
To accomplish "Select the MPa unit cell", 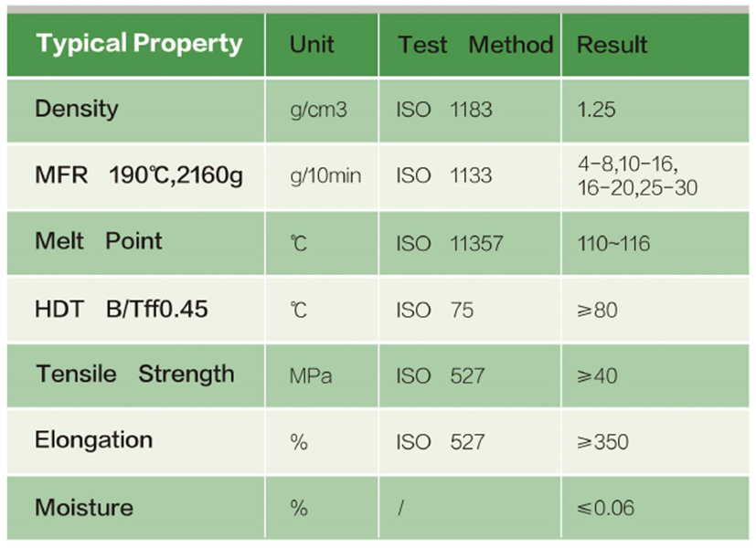I will pyautogui.click(x=311, y=376).
